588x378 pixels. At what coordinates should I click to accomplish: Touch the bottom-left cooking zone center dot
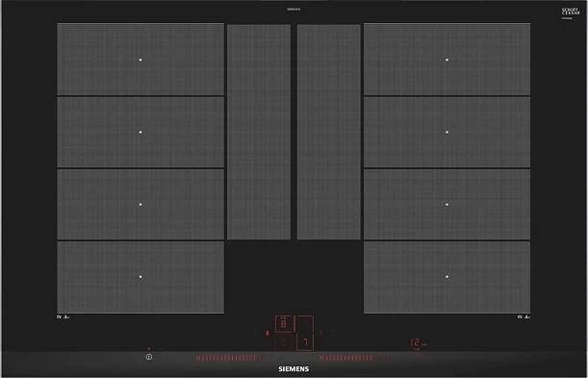[x=141, y=277]
